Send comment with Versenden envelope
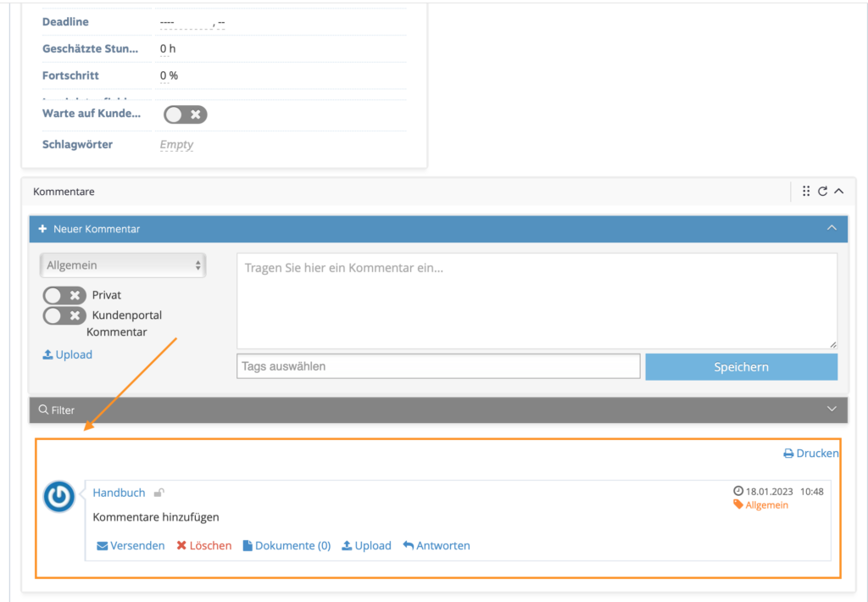 131,546
